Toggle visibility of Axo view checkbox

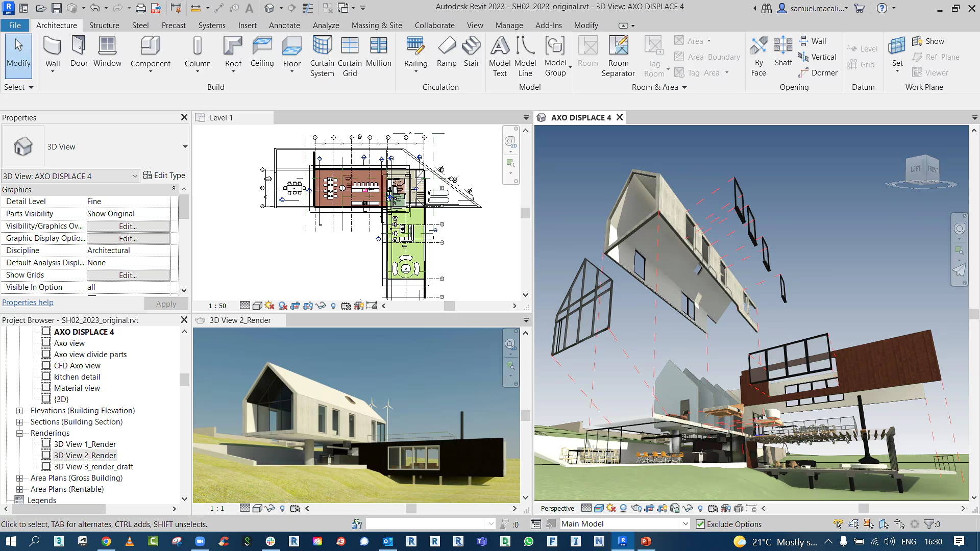click(x=46, y=343)
